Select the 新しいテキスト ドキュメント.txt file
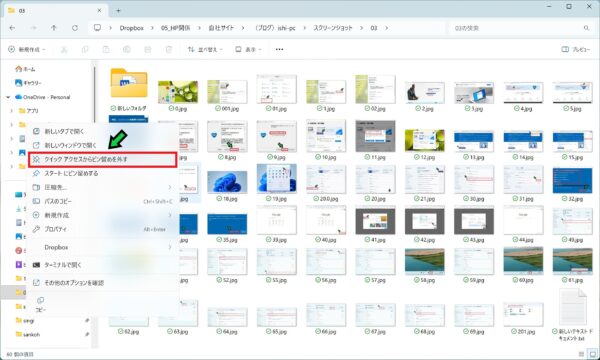 (x=573, y=307)
